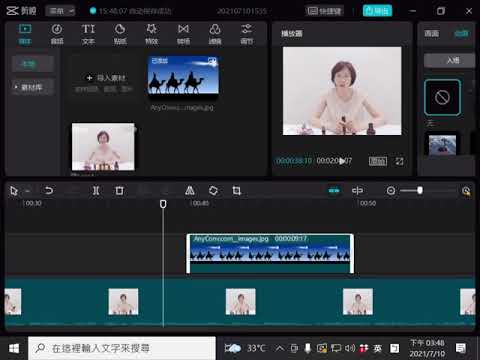Click the shortcuts button in title bar

click(x=324, y=11)
